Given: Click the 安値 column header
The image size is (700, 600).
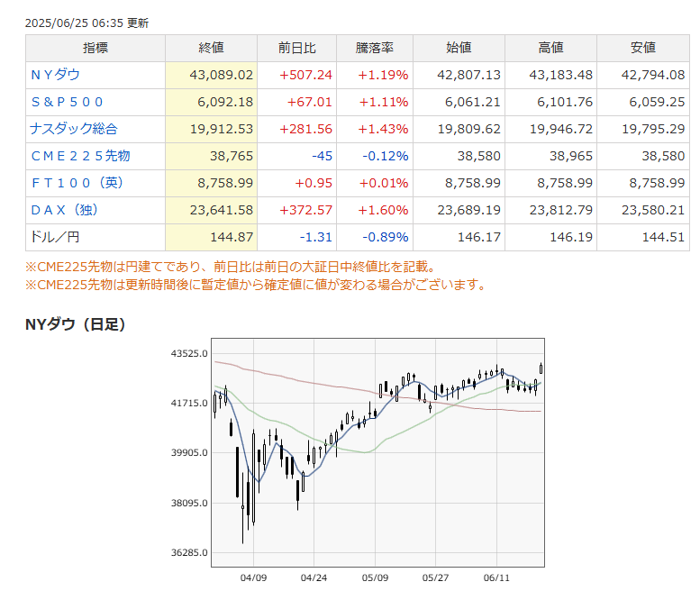Looking at the screenshot, I should tap(643, 48).
